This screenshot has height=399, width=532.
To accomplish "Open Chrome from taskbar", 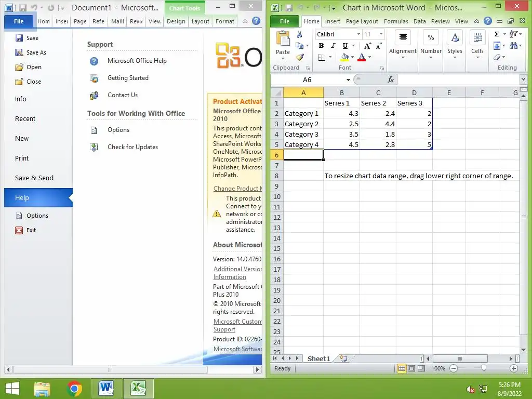I will point(74,389).
